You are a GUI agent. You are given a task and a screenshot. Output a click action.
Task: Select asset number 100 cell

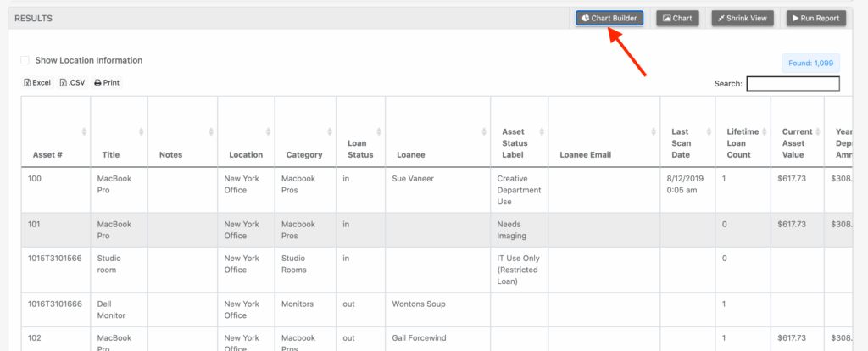57,190
